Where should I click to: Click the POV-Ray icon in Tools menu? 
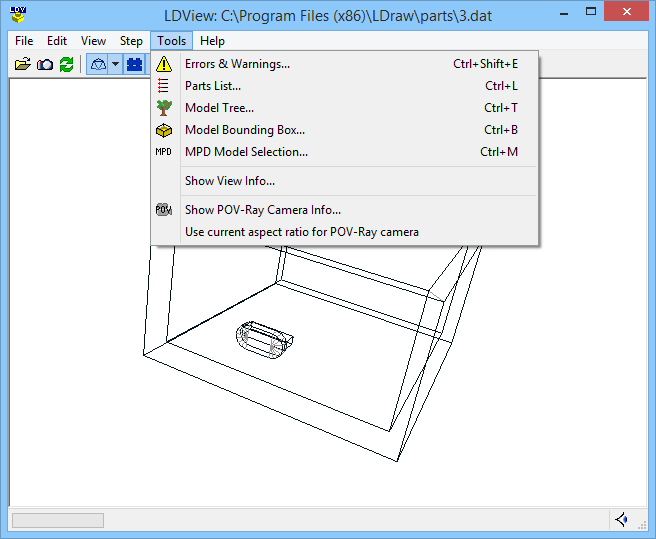164,210
